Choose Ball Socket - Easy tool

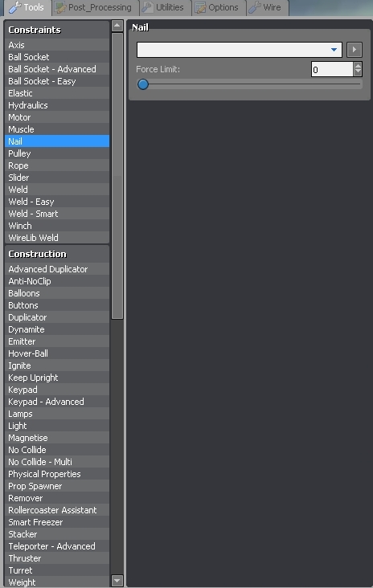pyautogui.click(x=57, y=81)
